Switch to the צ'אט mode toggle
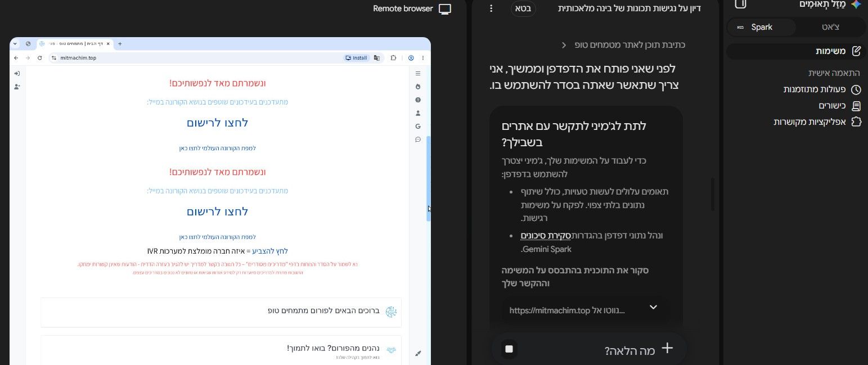 pos(829,27)
